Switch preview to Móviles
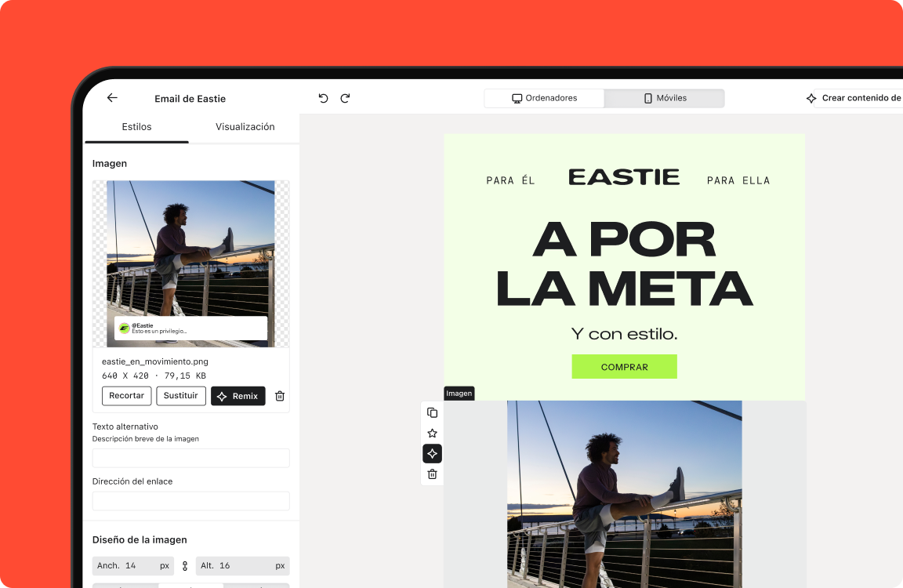The image size is (903, 588). click(x=665, y=98)
